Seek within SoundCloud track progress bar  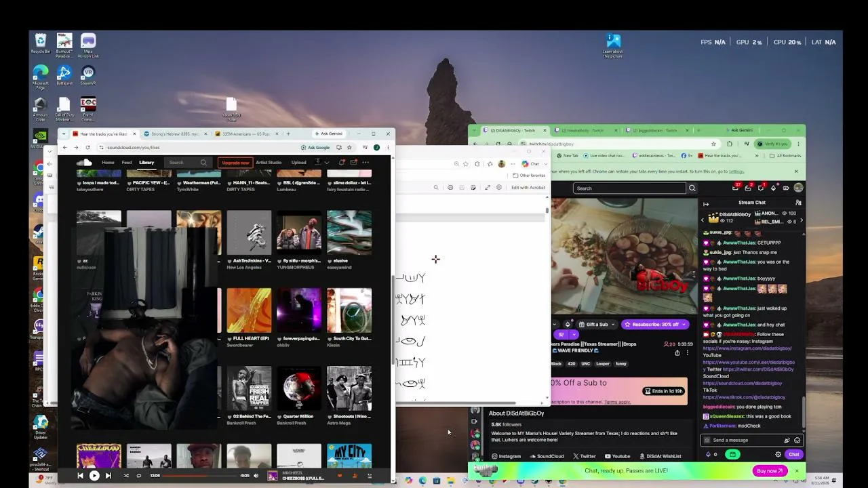click(x=200, y=476)
